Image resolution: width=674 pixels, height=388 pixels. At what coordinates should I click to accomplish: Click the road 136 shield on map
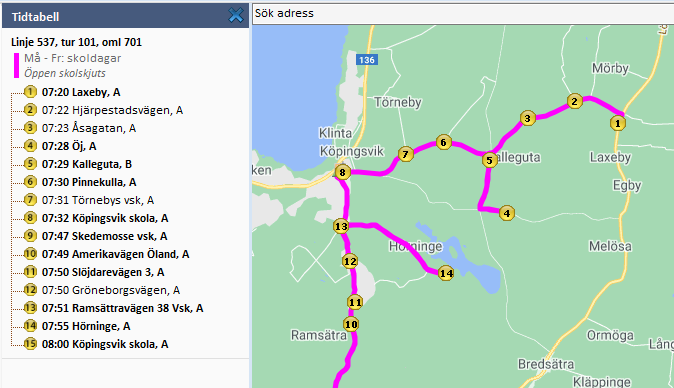point(367,60)
